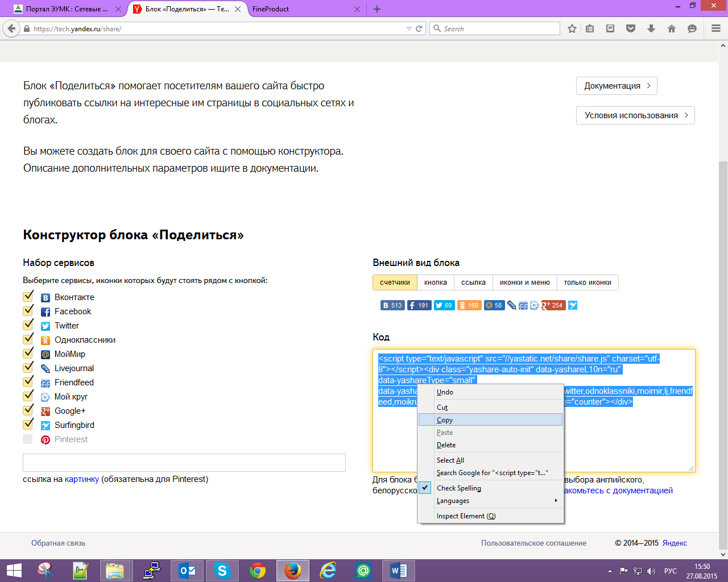Select the иконки и меню appearance tab

coord(525,282)
